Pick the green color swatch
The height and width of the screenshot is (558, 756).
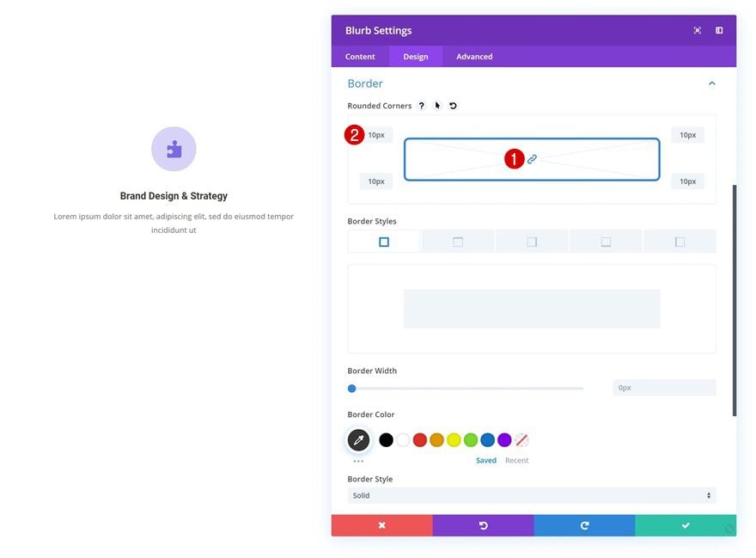pyautogui.click(x=471, y=439)
